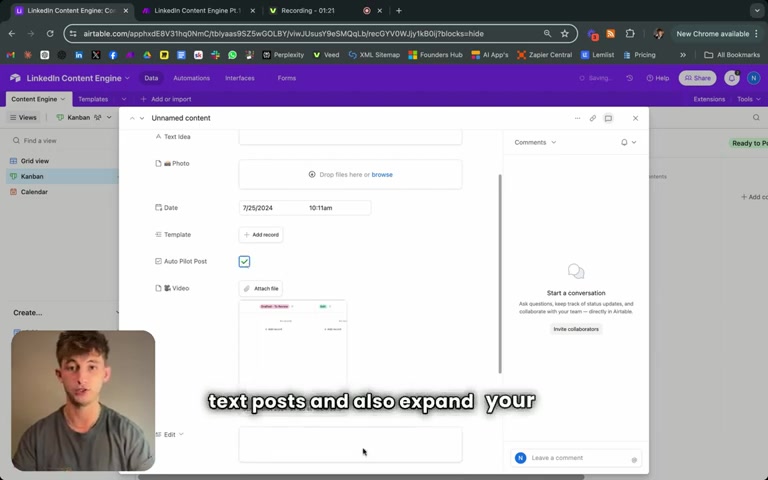Viewport: 768px width, 480px height.
Task: Select the Kanban view in sidebar
Action: pyautogui.click(x=62, y=176)
